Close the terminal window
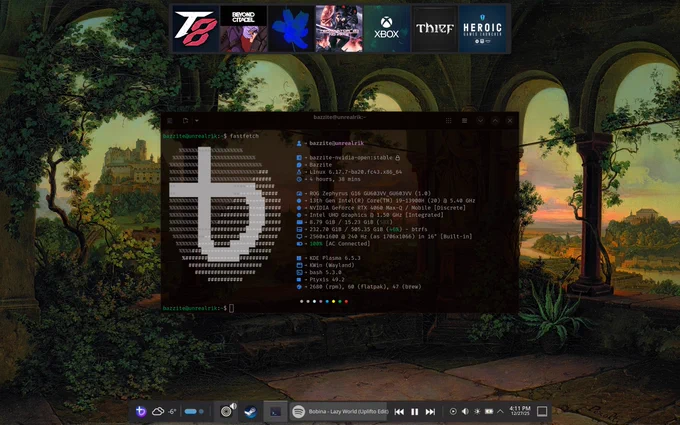This screenshot has height=425, width=680. [x=510, y=121]
